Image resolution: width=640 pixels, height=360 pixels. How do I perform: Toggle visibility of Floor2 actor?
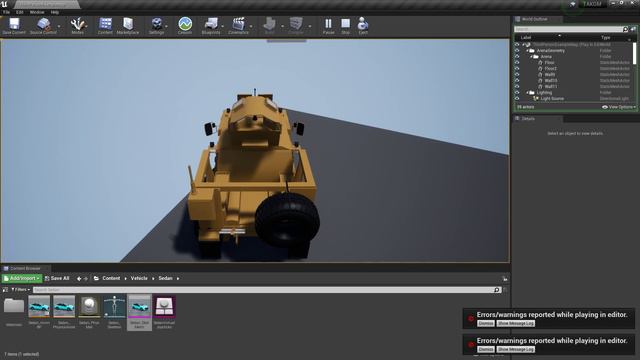(x=517, y=69)
